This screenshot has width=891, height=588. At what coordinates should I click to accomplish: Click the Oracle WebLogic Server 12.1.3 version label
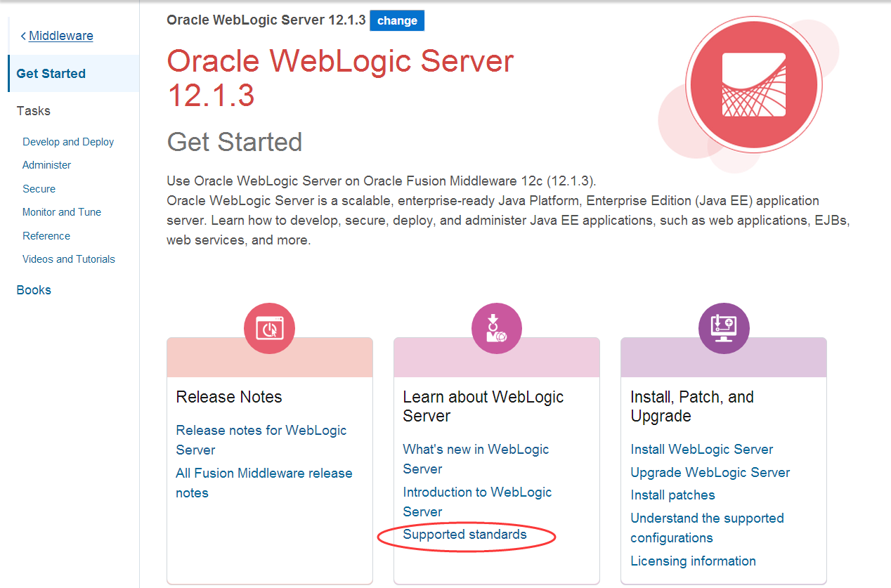[266, 20]
